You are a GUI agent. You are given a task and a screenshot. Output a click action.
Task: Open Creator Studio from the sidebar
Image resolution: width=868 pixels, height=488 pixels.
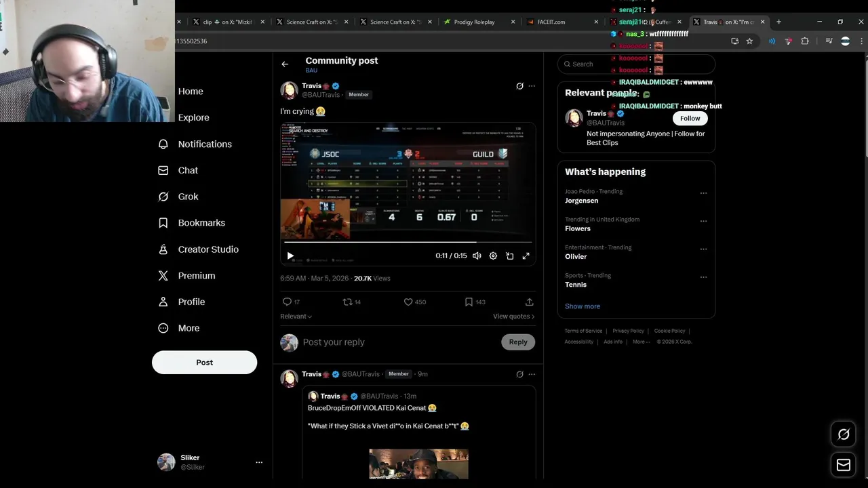click(x=198, y=249)
